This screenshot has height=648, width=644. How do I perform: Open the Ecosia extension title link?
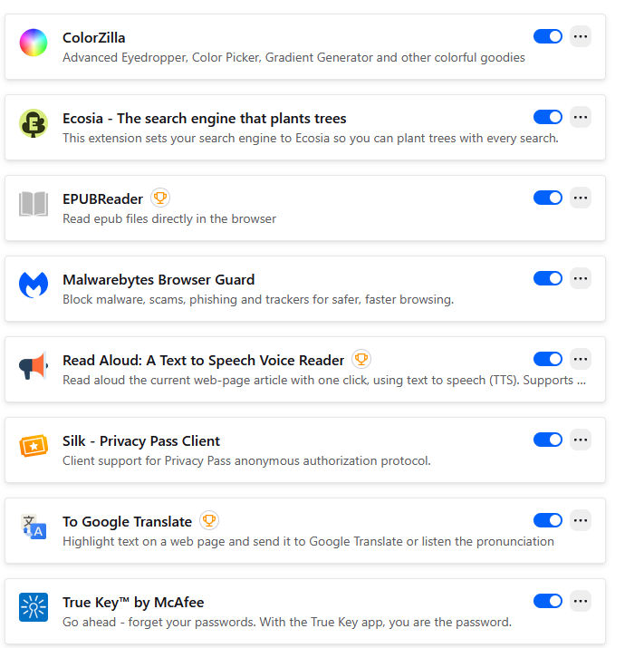tap(204, 118)
